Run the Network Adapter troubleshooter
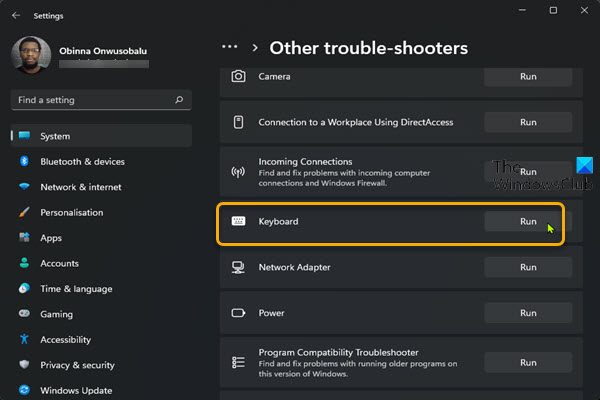Screen dimensions: 600x400 tap(528, 267)
